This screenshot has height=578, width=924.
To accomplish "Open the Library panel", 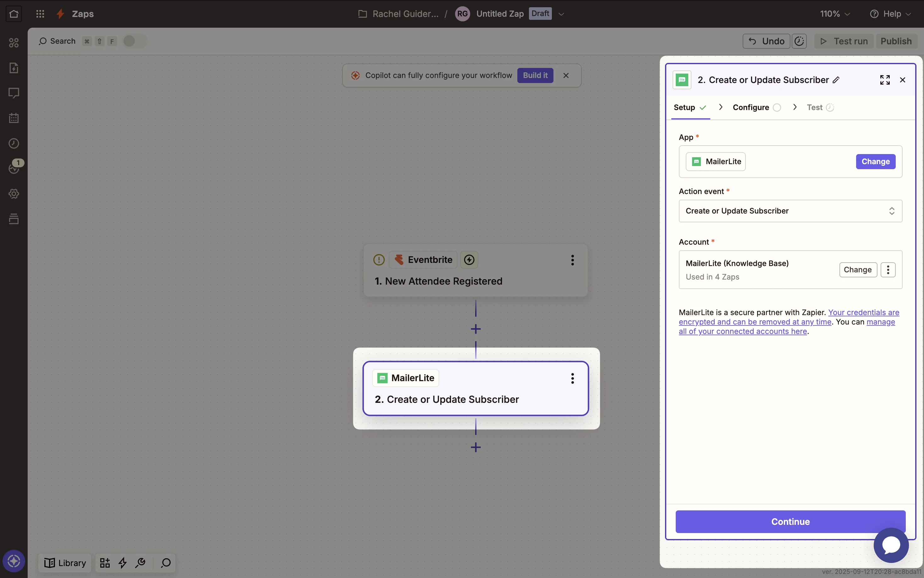I will pos(65,563).
